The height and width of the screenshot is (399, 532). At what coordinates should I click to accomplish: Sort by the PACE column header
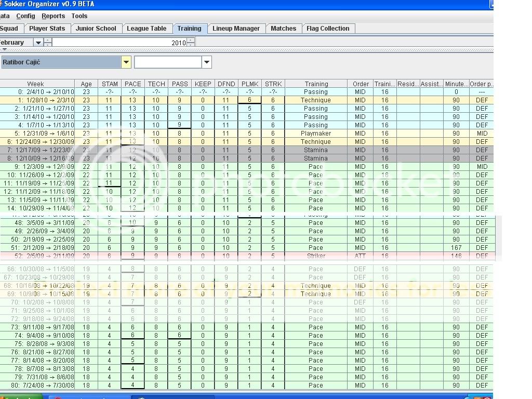click(x=132, y=84)
